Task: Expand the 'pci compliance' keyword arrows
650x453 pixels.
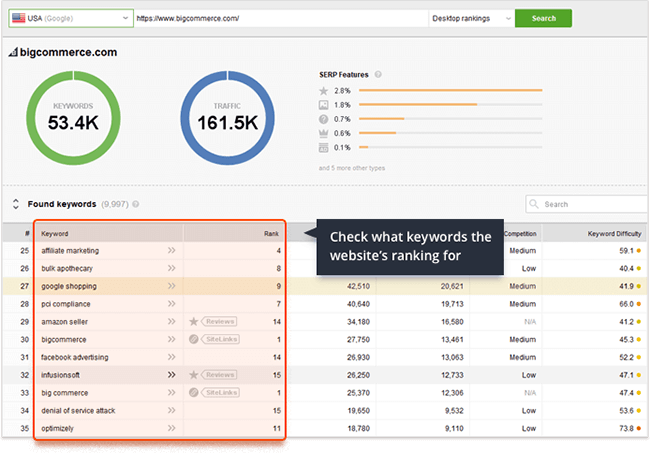Action: click(x=172, y=304)
